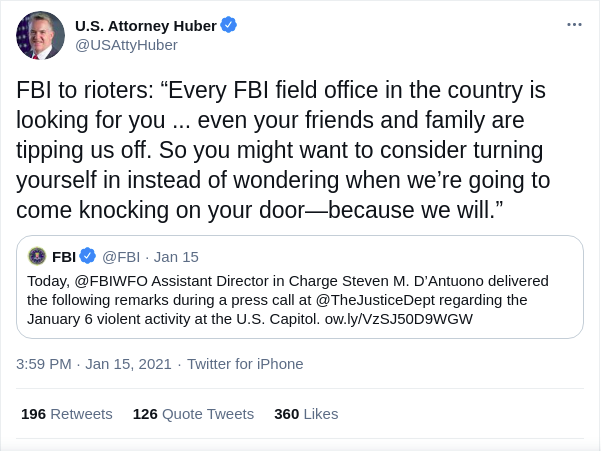Click the FBI seal avatar in quoted tweet
This screenshot has height=451, width=601.
[x=37, y=256]
